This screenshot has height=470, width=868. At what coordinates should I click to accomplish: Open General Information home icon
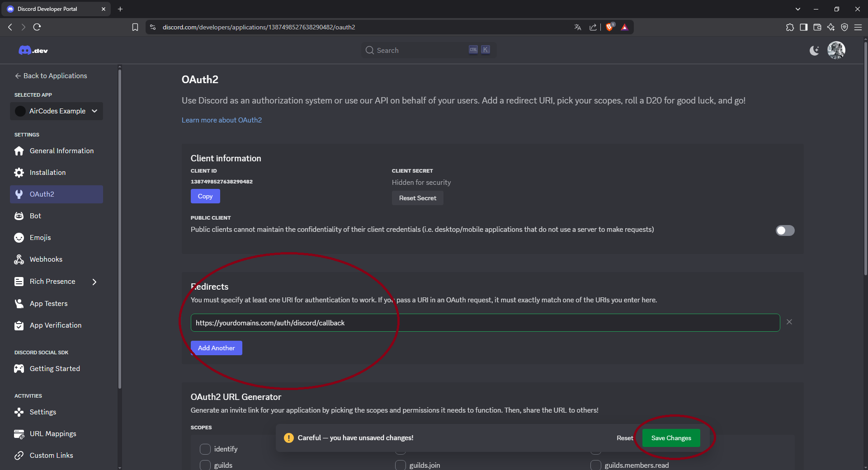tap(19, 151)
